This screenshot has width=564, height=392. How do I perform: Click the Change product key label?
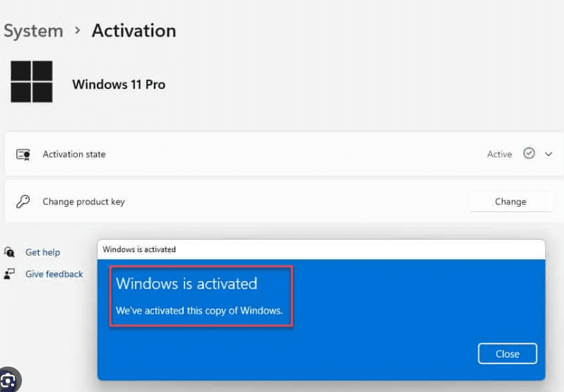point(83,201)
